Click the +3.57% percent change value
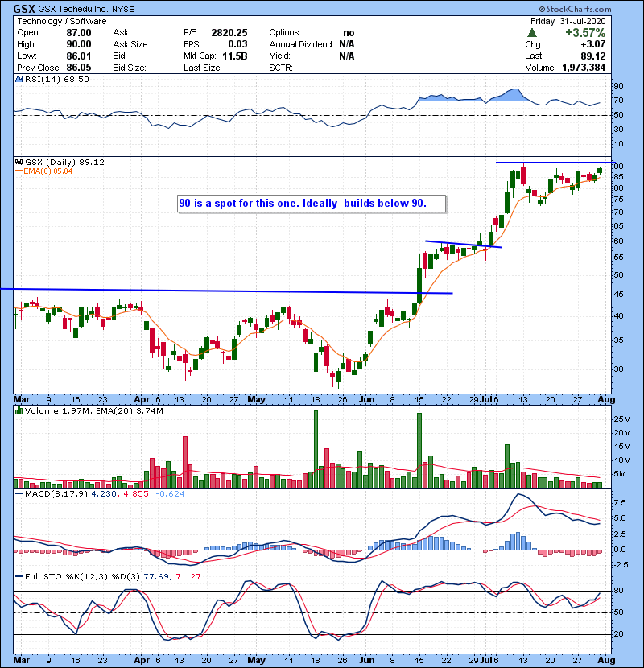Image resolution: width=644 pixels, height=668 pixels. pyautogui.click(x=585, y=33)
